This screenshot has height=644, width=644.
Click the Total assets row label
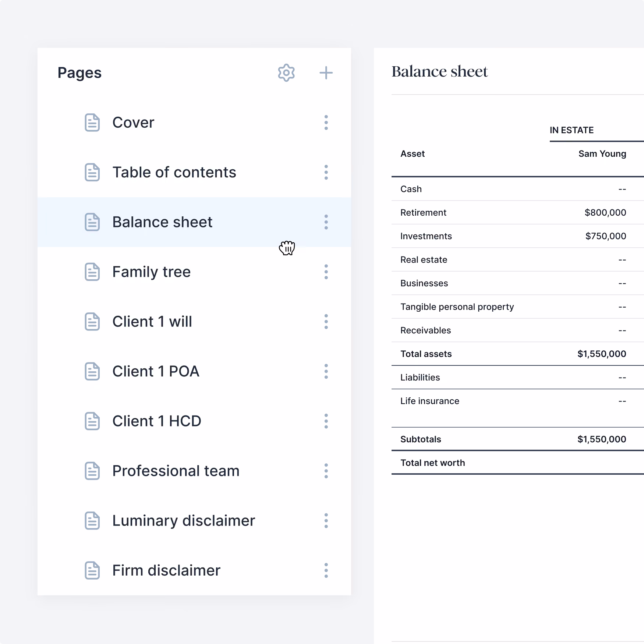coord(426,354)
